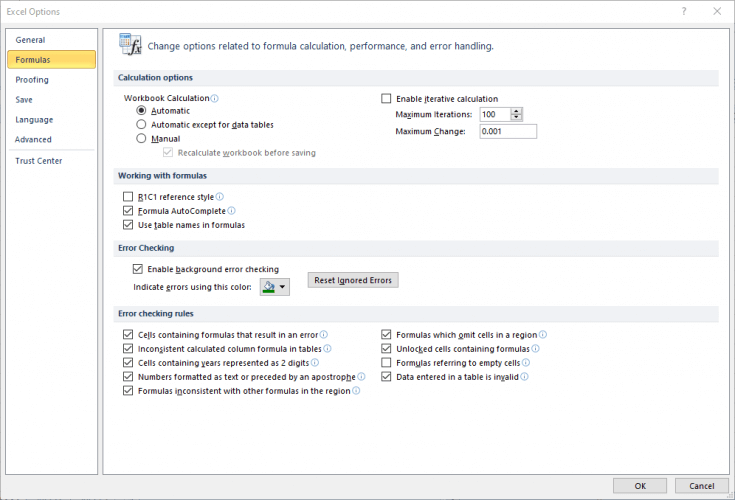This screenshot has height=500, width=735.
Task: Select the Manual calculation radio button
Action: tap(141, 138)
